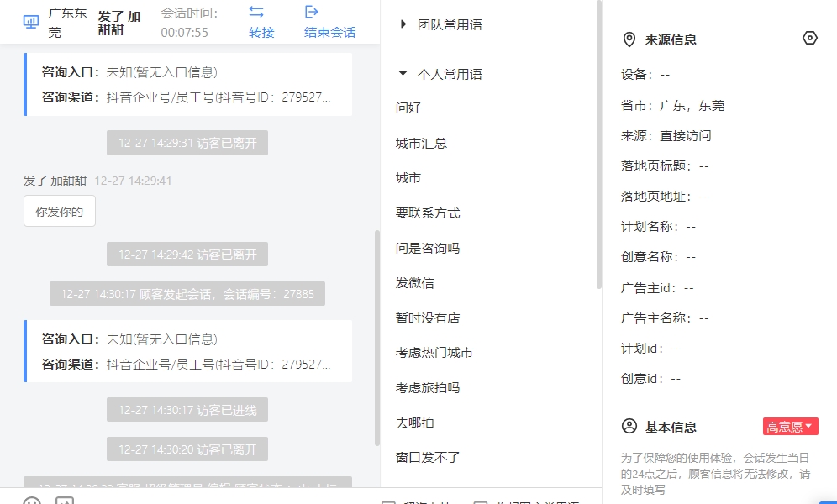Click the 创意名称 field

click(659, 257)
